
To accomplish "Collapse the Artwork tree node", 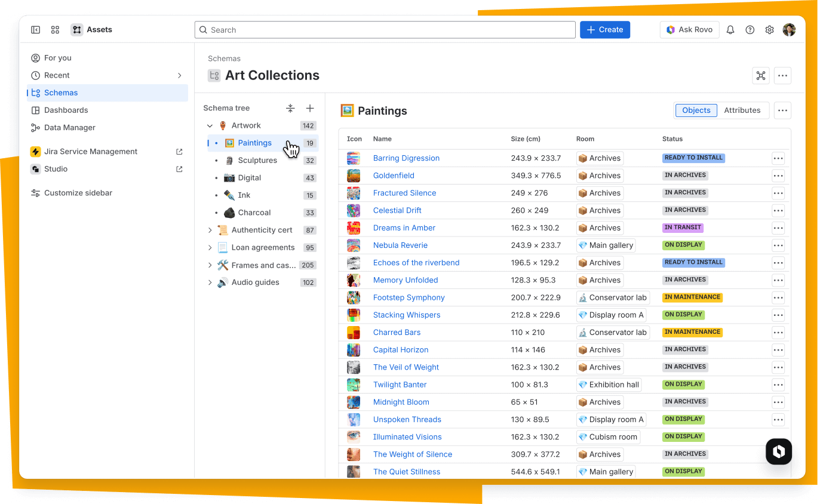I will pyautogui.click(x=210, y=126).
